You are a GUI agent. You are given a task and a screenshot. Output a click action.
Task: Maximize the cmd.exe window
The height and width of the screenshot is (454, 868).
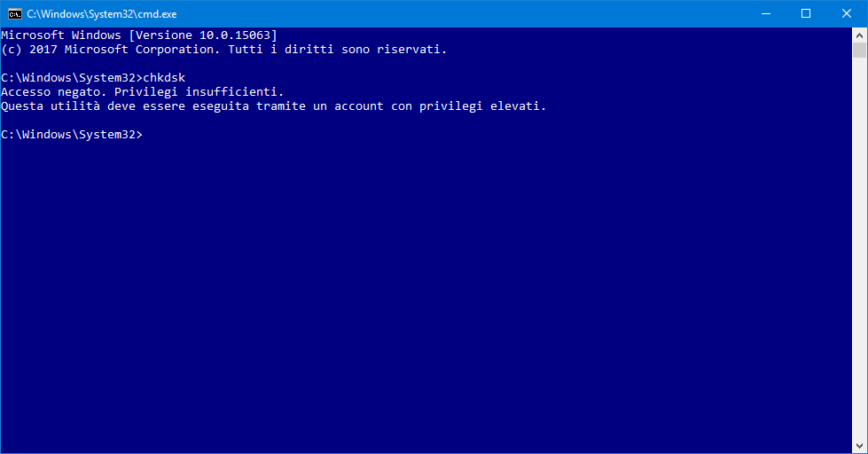pyautogui.click(x=805, y=13)
